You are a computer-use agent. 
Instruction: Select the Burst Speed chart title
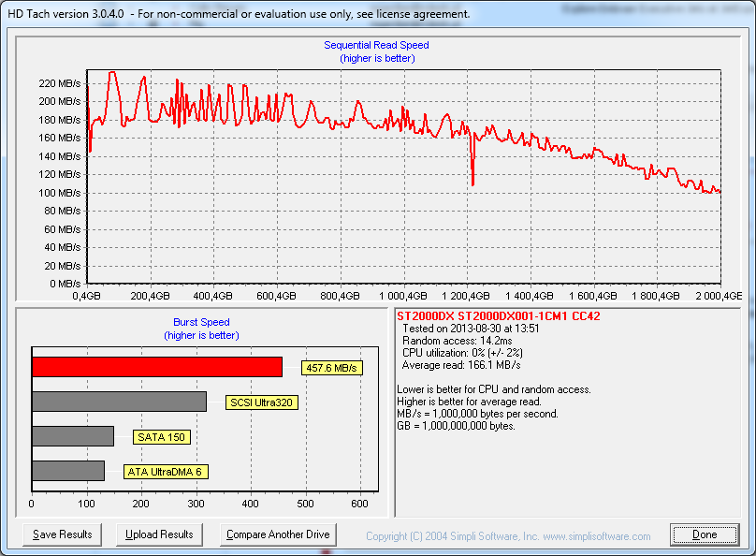coord(201,322)
